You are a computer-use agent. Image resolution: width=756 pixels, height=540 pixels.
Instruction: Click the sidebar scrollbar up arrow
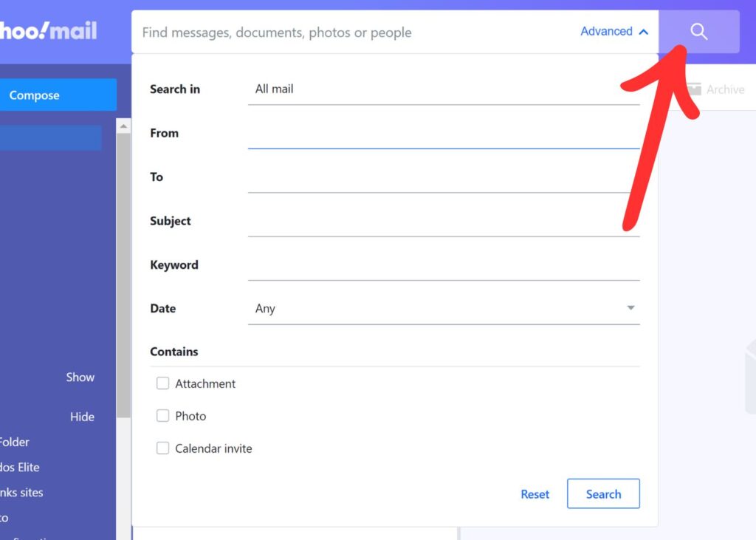coord(123,126)
